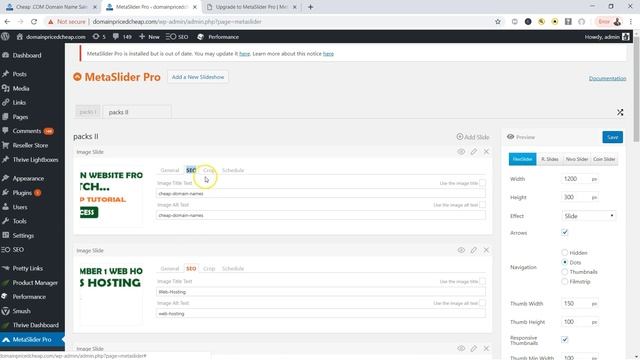The width and height of the screenshot is (640, 360).
Task: Open Plugins in the sidebar
Action: [22, 193]
